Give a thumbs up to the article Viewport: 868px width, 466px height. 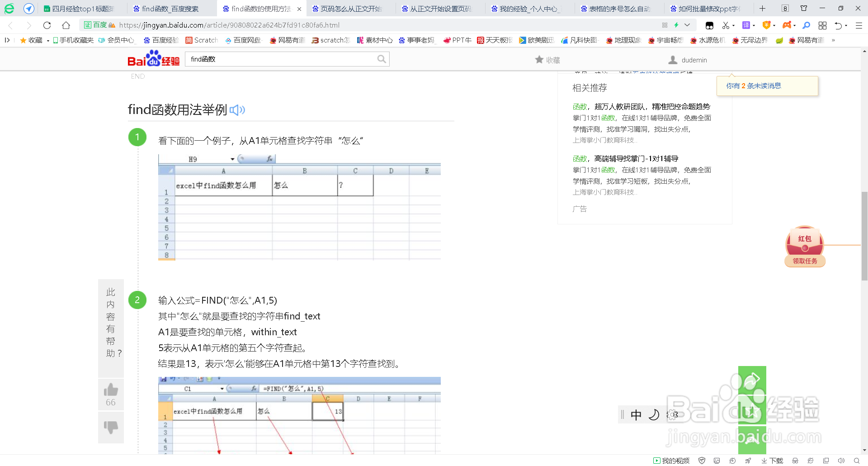(111, 389)
